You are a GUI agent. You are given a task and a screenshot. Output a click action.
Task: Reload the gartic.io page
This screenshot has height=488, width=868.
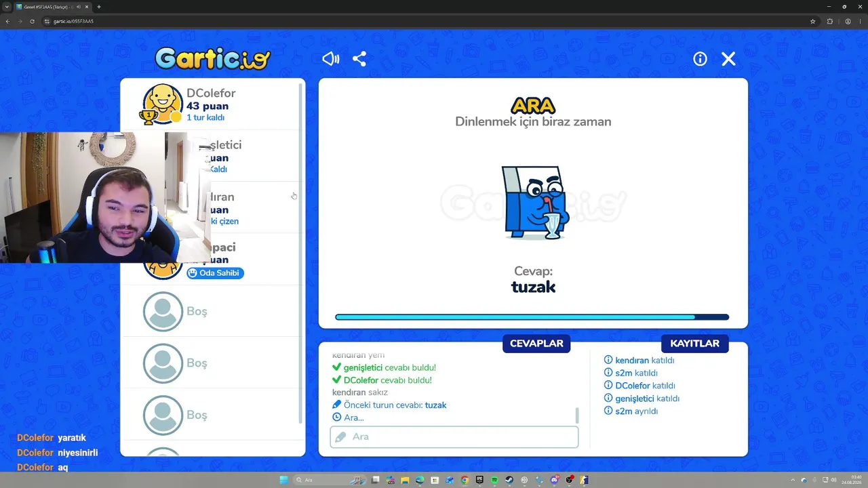[x=32, y=21]
